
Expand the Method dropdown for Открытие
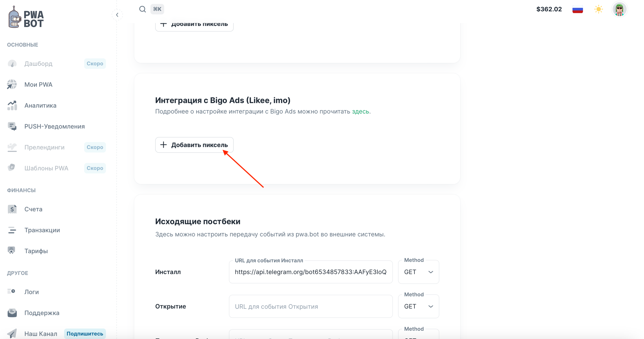tap(418, 306)
